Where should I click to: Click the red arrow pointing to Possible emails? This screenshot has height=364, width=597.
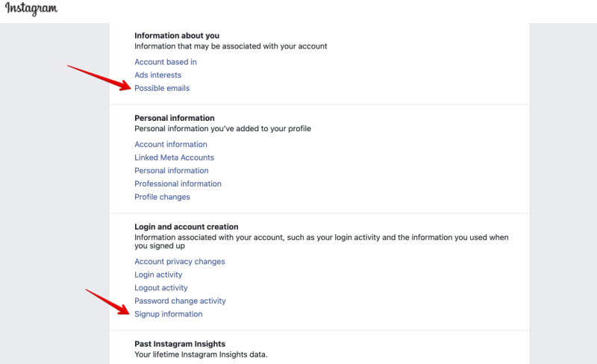point(100,78)
